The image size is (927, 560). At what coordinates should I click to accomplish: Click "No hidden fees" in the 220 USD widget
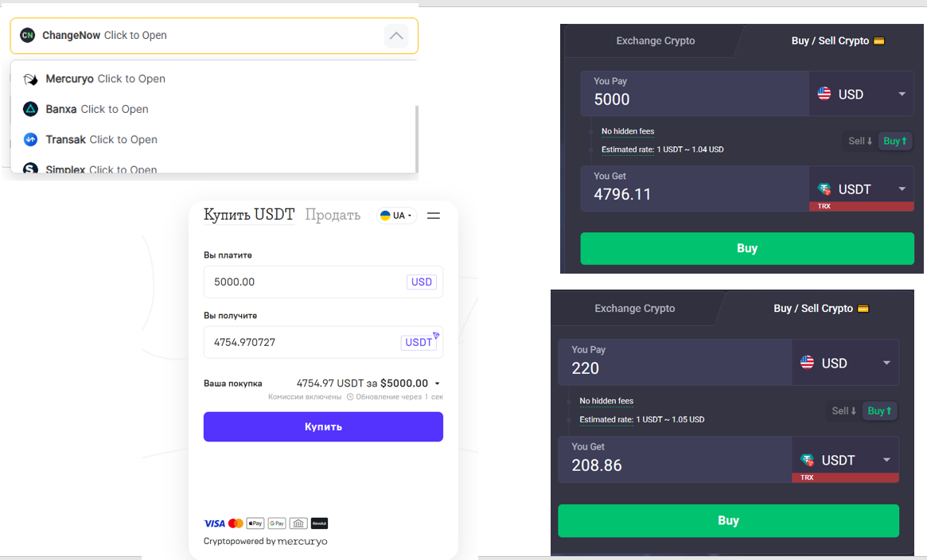click(x=606, y=401)
